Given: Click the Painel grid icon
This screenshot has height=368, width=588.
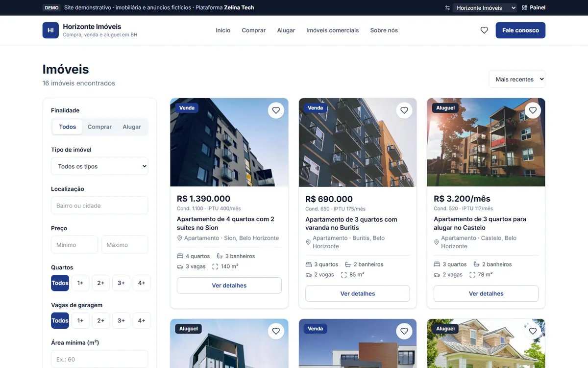Looking at the screenshot, I should (525, 8).
